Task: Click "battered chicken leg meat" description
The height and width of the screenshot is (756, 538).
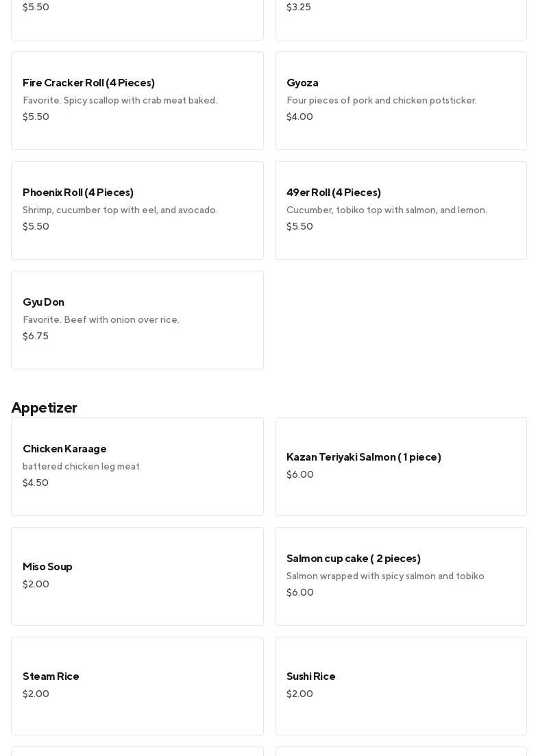Action: (x=81, y=467)
